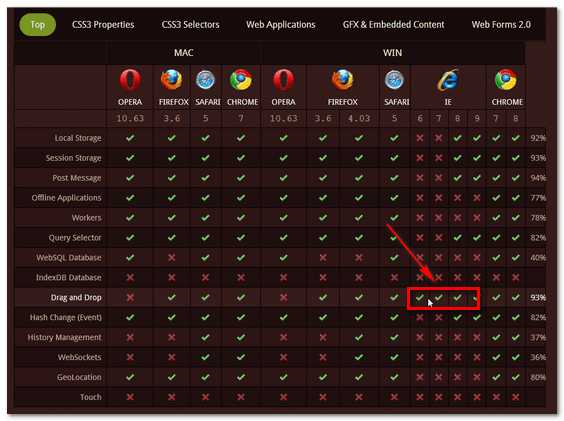Click Drag and Drop IE 8 checkmark
Image resolution: width=564 pixels, height=421 pixels.
(457, 298)
